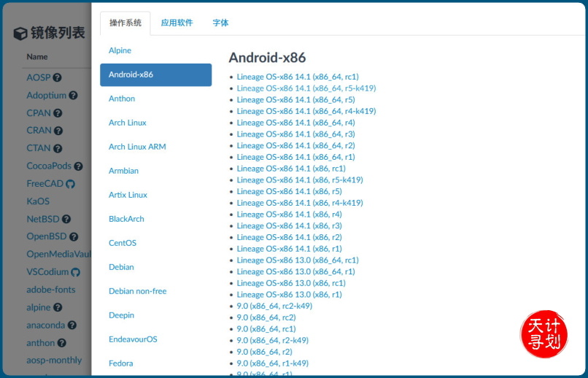Click the help icon beside NetBSD
Image resolution: width=588 pixels, height=378 pixels.
[x=66, y=219]
